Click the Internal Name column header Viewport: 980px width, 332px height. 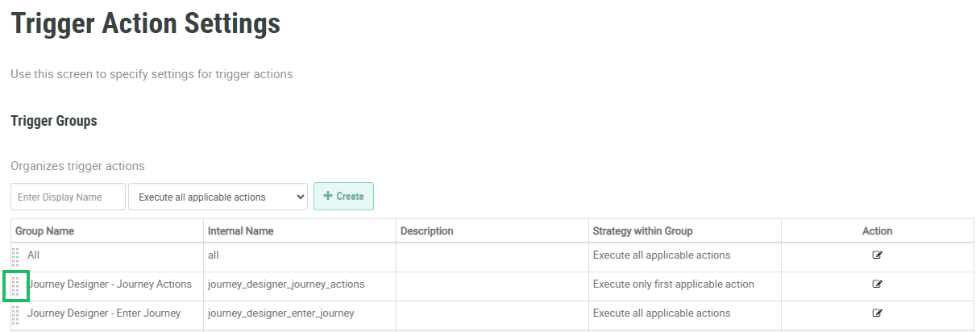click(240, 231)
